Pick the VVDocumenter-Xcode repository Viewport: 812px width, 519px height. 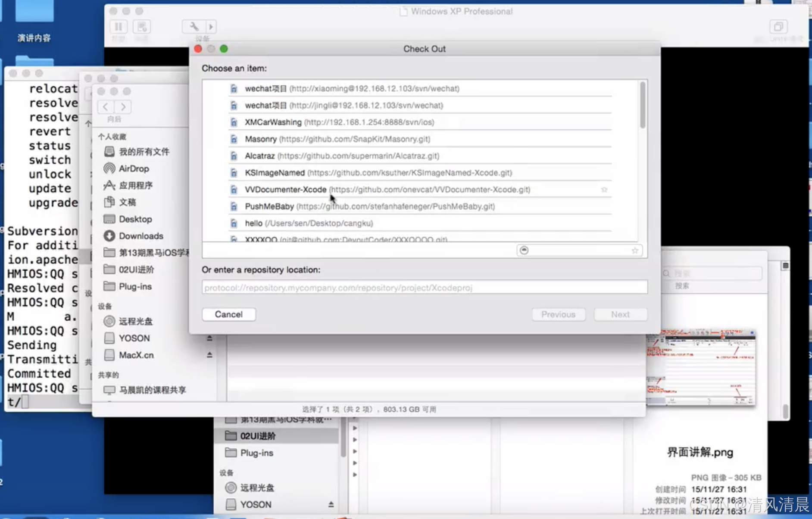420,189
